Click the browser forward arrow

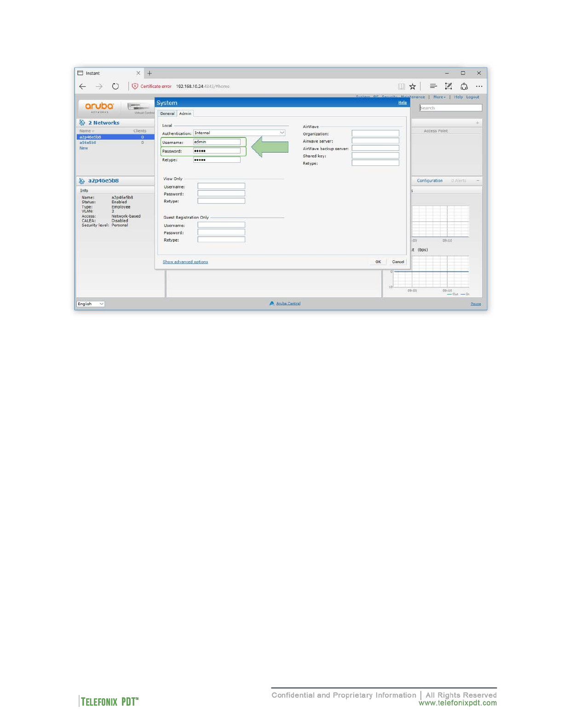(99, 86)
